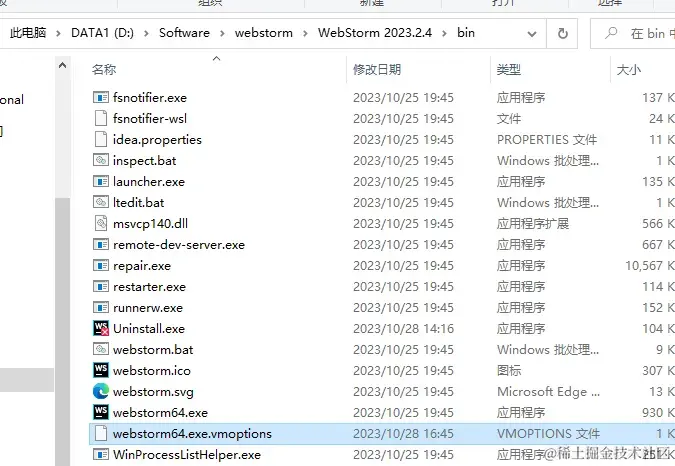
Task: Click the repair.exe application icon
Action: [101, 265]
